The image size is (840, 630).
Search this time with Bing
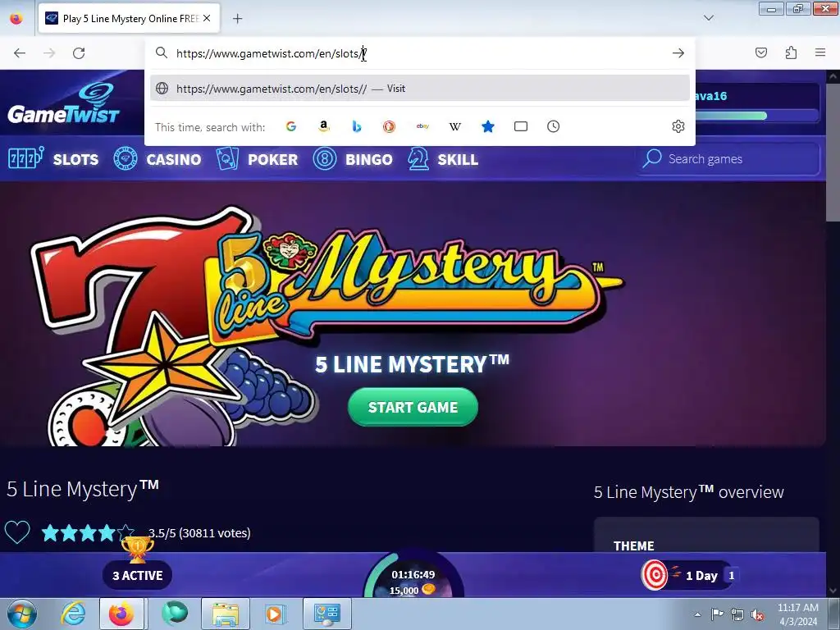click(357, 126)
